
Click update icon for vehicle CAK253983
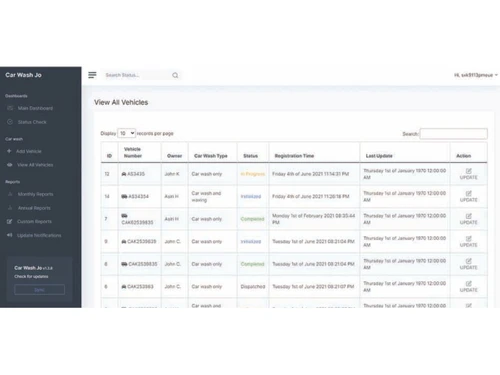(x=468, y=283)
